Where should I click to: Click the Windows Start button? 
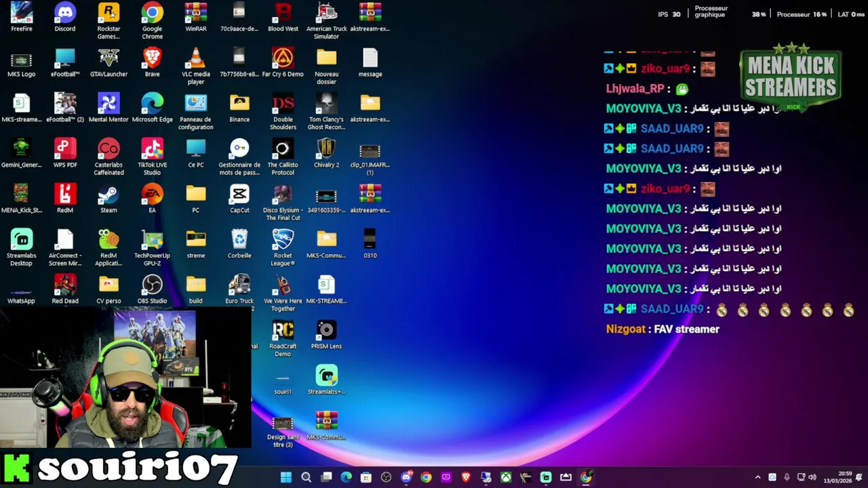[286, 477]
